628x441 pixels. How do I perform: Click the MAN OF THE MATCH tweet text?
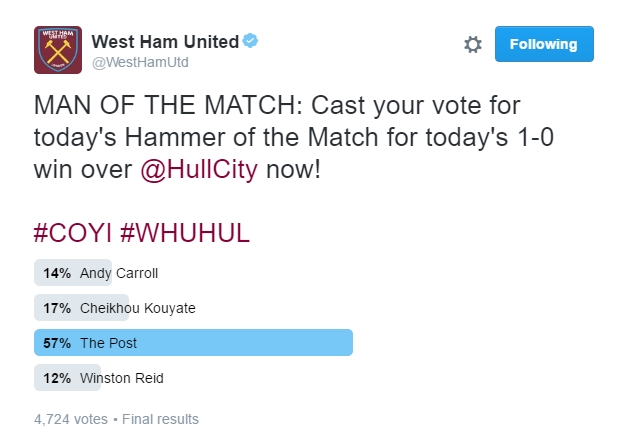point(294,137)
